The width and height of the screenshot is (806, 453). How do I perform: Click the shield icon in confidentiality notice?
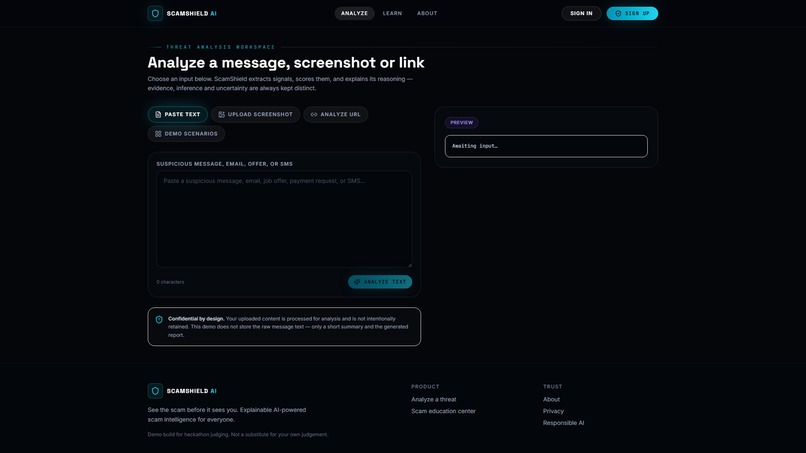click(x=159, y=320)
